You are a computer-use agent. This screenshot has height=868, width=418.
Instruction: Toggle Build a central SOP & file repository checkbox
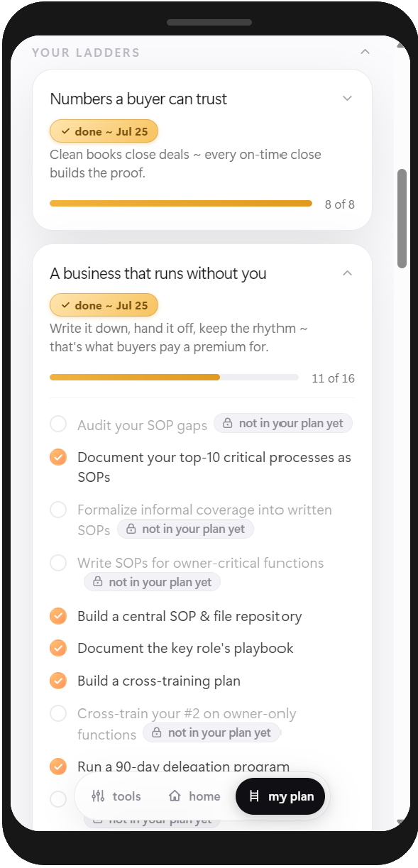click(58, 616)
